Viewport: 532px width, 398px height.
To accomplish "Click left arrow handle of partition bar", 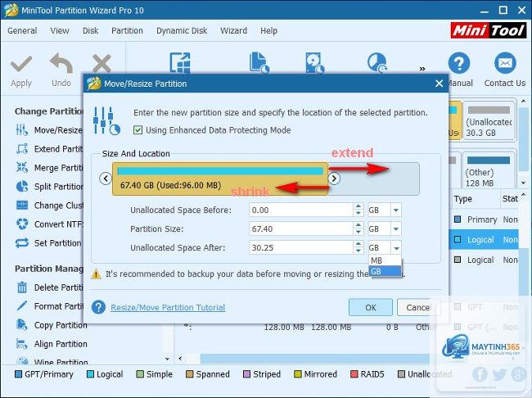I will coord(106,179).
